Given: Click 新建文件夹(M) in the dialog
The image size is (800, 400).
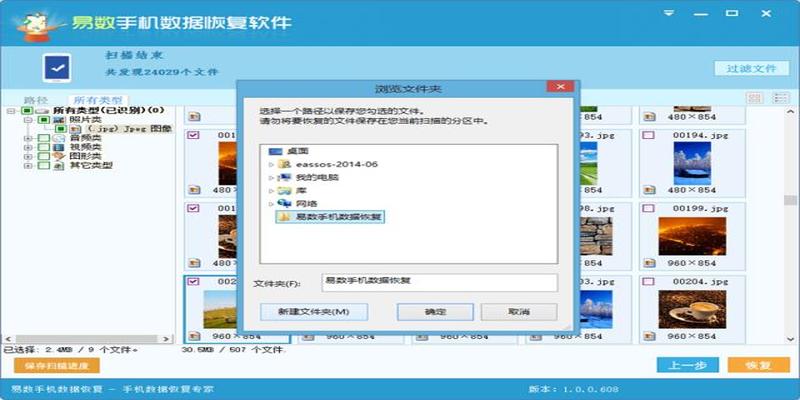Looking at the screenshot, I should (x=314, y=312).
